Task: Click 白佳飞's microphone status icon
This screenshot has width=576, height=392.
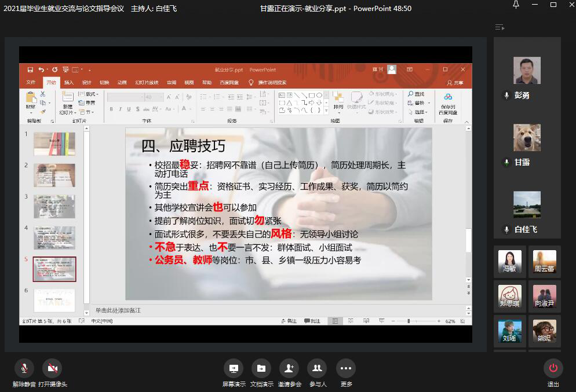Action: pos(506,229)
